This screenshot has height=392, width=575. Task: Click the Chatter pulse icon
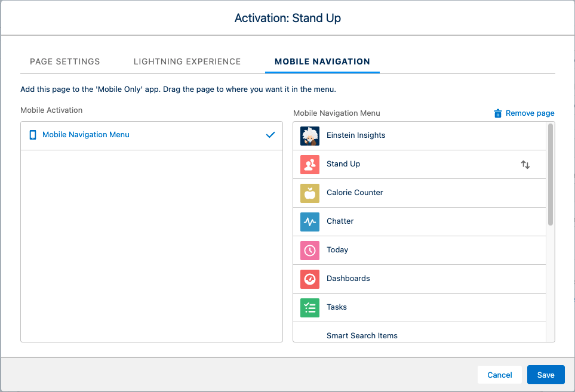coord(310,221)
